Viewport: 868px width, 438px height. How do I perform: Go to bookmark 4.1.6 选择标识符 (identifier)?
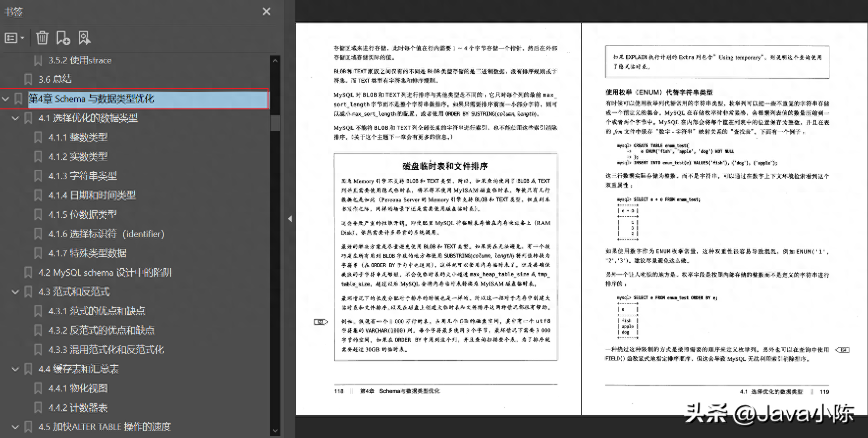pyautogui.click(x=106, y=234)
